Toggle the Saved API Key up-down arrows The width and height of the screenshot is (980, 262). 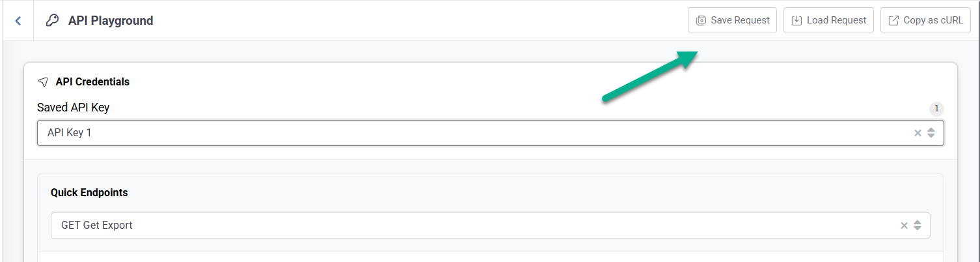pos(931,133)
